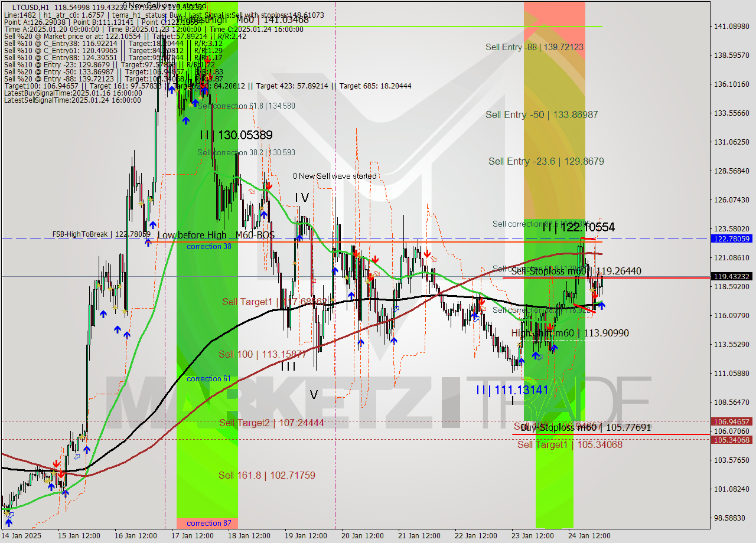Click 'Low before High M60-BOS' label
This screenshot has width=756, height=543.
(216, 235)
